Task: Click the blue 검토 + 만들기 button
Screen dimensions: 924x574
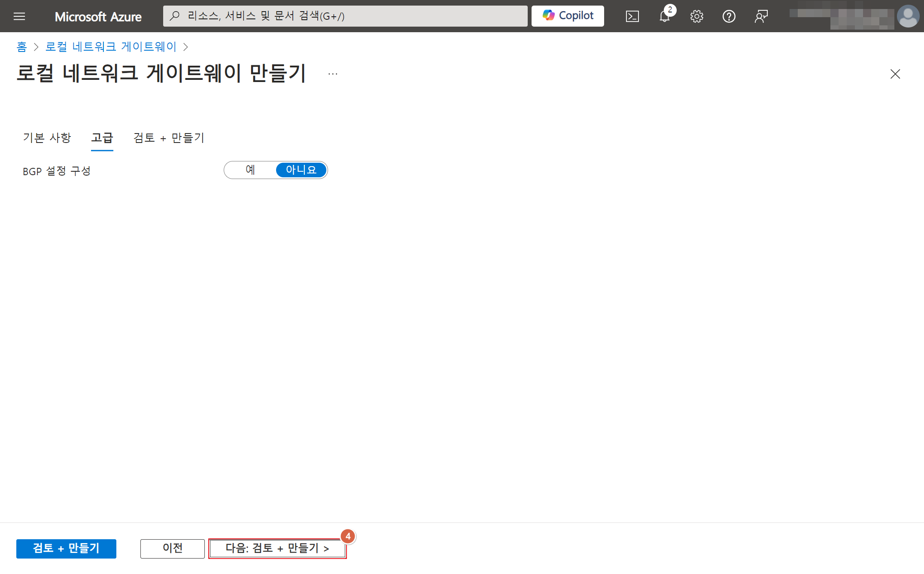Action: tap(66, 548)
